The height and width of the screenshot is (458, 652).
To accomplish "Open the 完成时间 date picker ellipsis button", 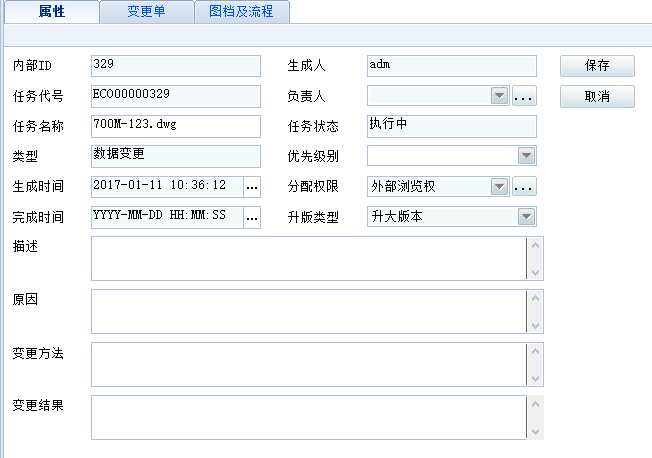I will click(x=252, y=217).
